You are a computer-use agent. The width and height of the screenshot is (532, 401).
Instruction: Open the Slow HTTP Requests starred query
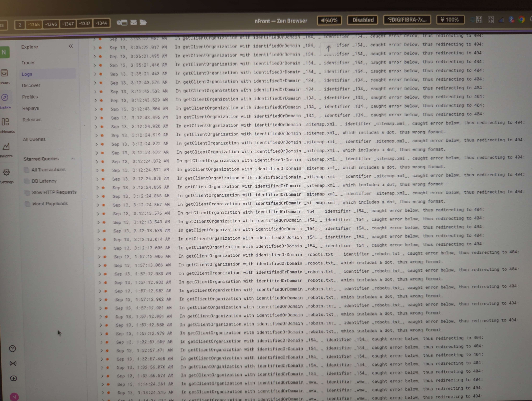[54, 192]
